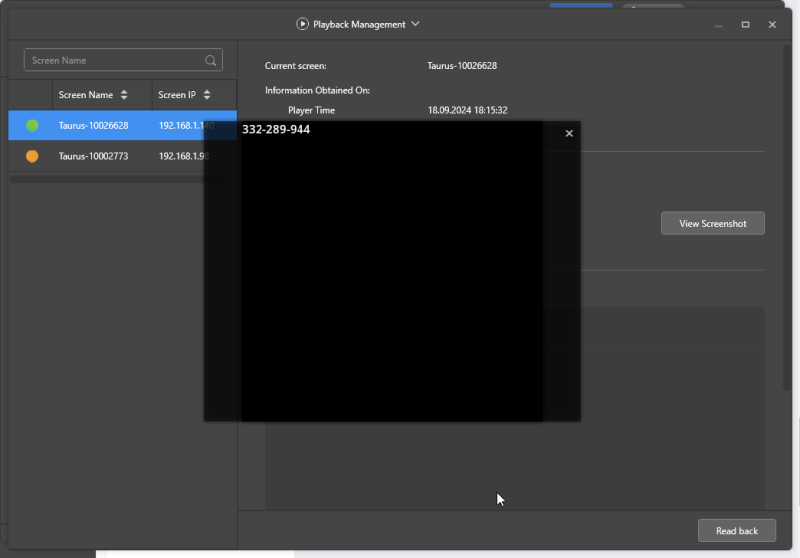Screen dimensions: 800x558
Task: Minimize the Playback Management window
Action: tap(718, 24)
